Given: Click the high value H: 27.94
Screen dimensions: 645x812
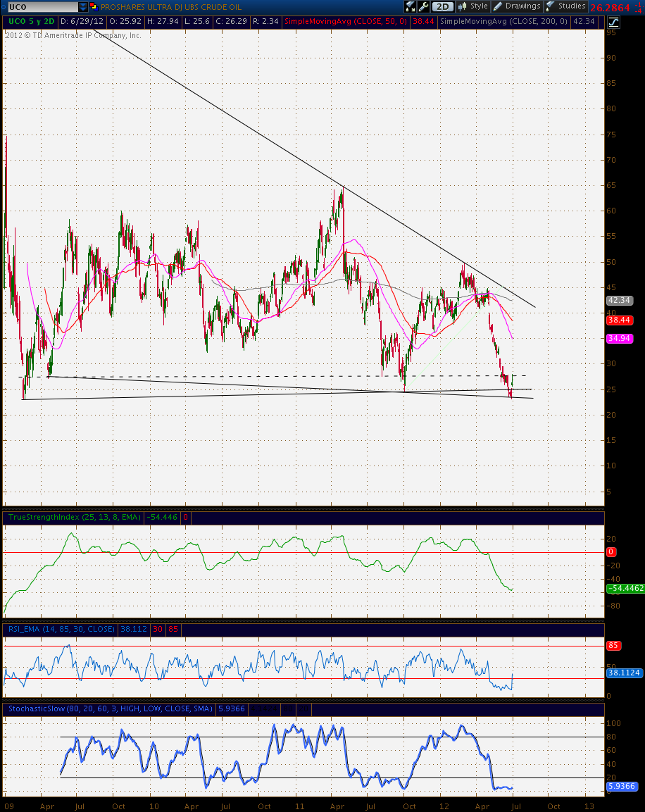Looking at the screenshot, I should point(163,22).
